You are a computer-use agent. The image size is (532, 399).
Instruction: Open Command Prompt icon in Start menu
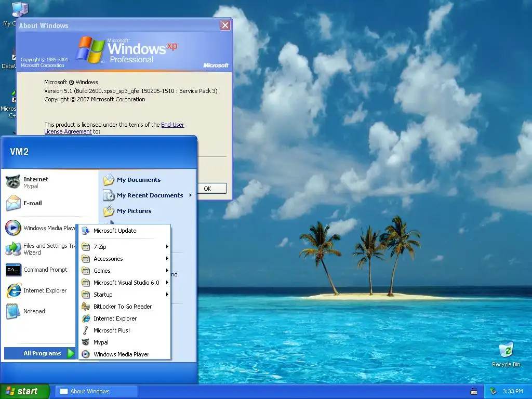13,270
